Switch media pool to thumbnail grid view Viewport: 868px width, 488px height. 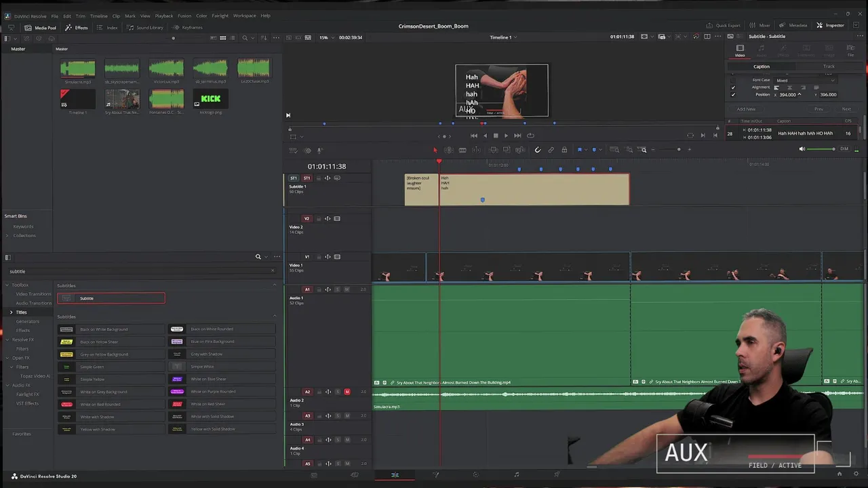point(222,38)
